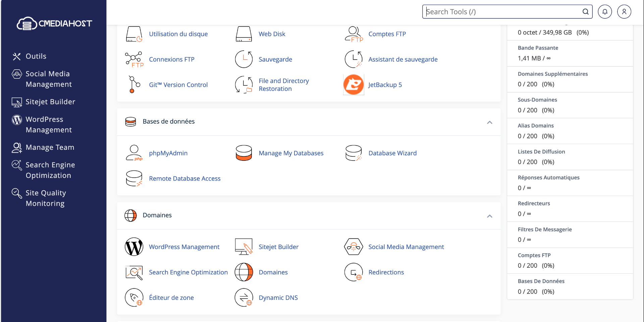The width and height of the screenshot is (644, 322).
Task: Open the notifications bell icon
Action: click(x=605, y=12)
